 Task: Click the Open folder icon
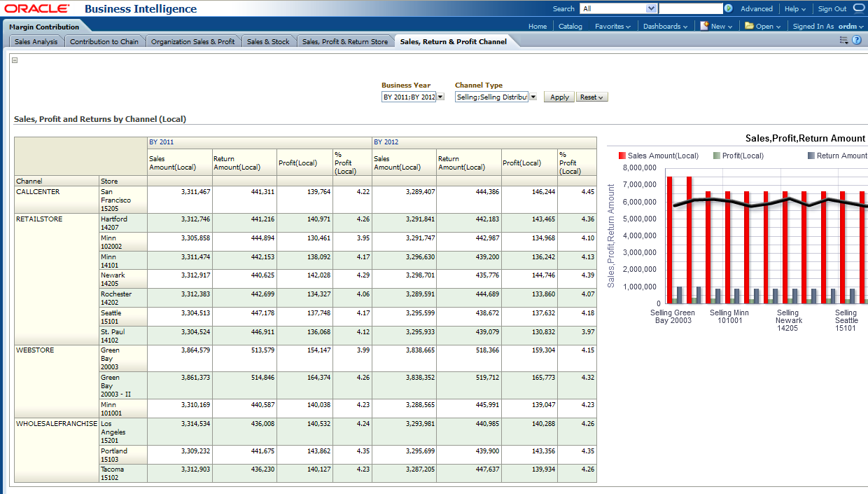point(749,26)
